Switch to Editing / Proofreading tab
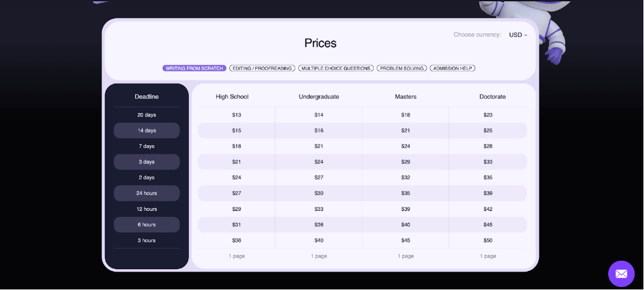The width and height of the screenshot is (644, 290). click(262, 68)
